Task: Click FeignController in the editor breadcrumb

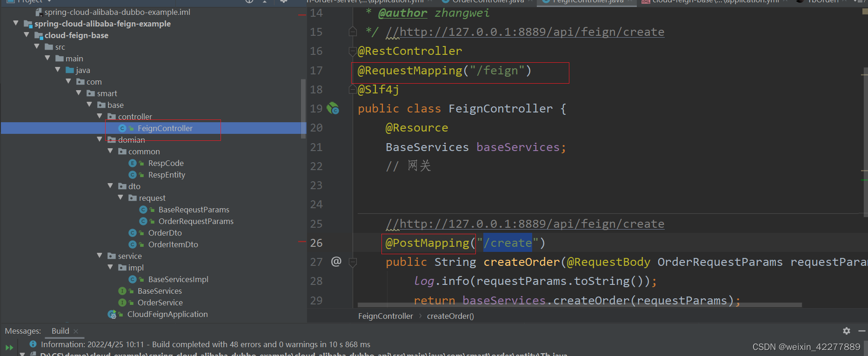Action: (386, 316)
